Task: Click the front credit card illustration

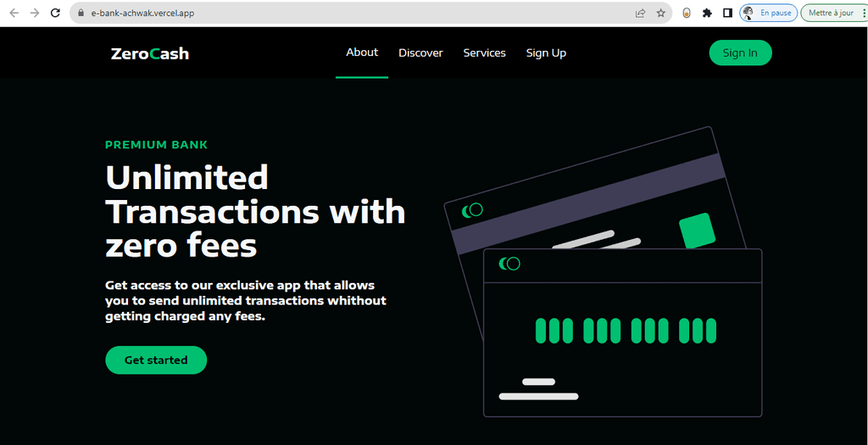Action: click(x=623, y=332)
